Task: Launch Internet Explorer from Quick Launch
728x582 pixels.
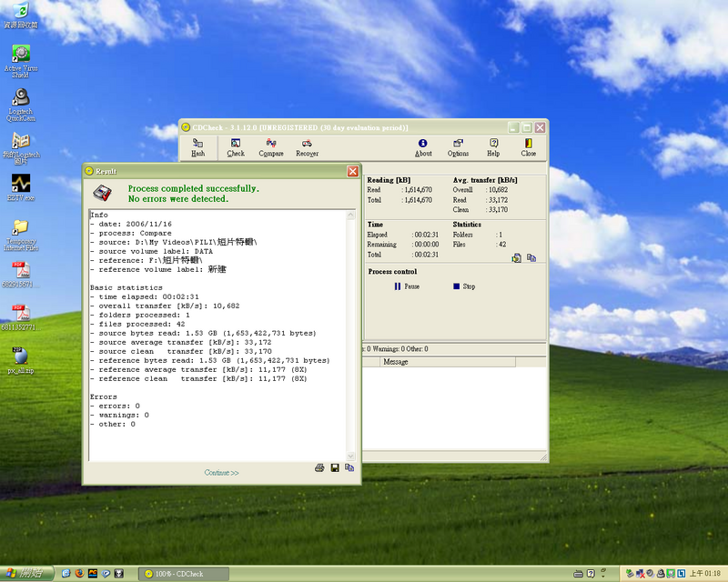Action: (x=66, y=574)
